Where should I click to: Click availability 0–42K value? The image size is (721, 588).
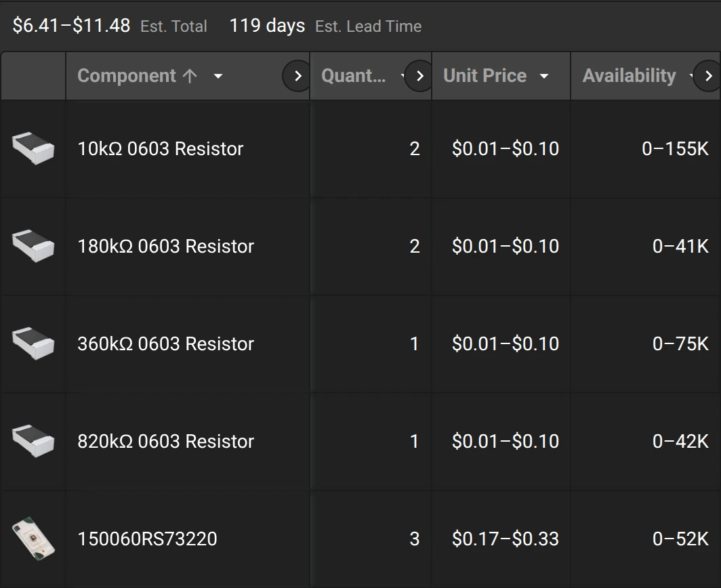(x=680, y=442)
